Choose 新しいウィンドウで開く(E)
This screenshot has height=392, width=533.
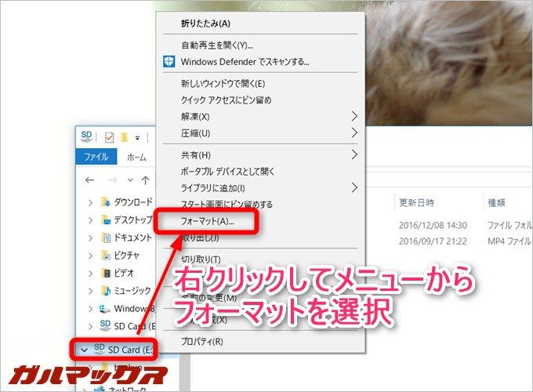pos(223,83)
